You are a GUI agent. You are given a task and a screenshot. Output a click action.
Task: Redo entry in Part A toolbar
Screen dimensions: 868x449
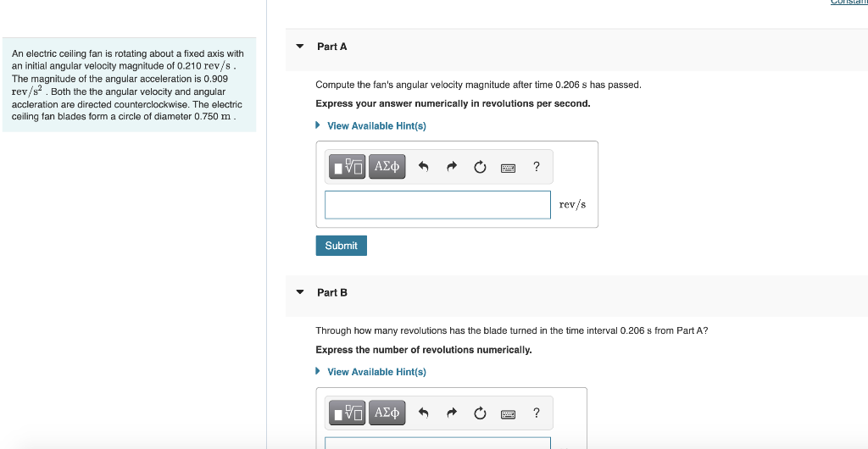452,166
